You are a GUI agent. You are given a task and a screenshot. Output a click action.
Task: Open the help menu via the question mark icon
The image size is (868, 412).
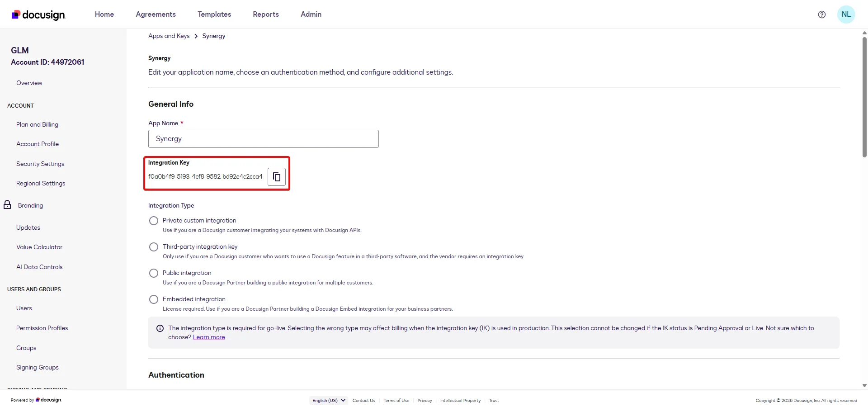coord(822,14)
